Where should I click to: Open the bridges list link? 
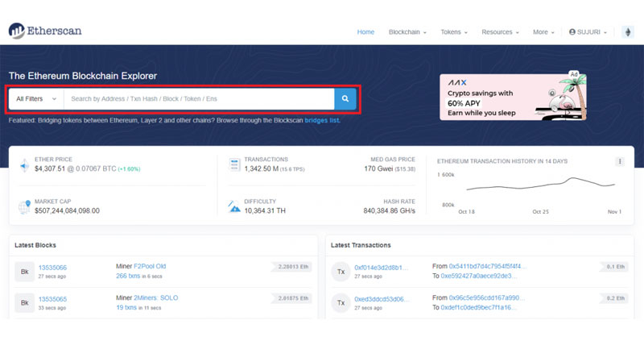(322, 121)
